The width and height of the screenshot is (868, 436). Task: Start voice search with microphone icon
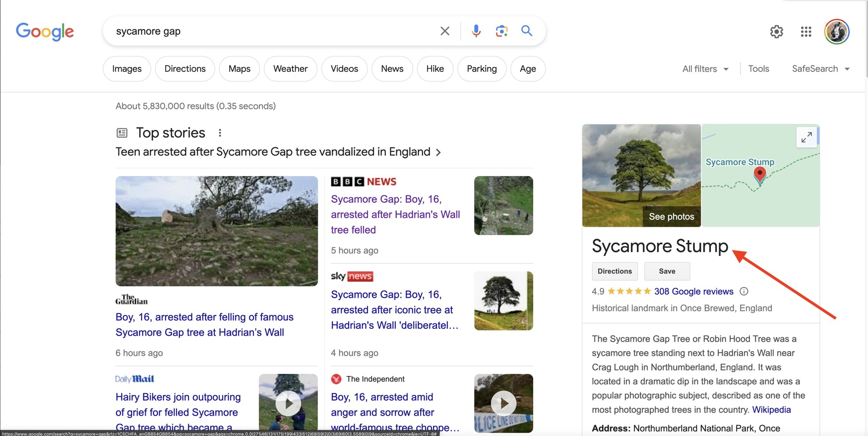(476, 31)
